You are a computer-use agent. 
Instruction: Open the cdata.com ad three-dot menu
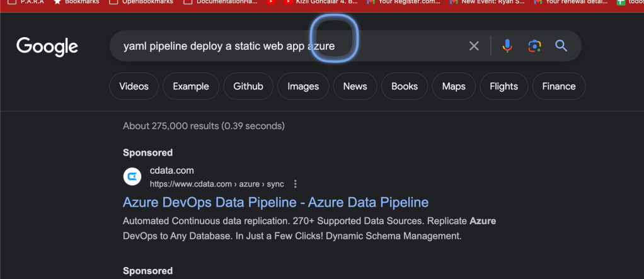[295, 185]
